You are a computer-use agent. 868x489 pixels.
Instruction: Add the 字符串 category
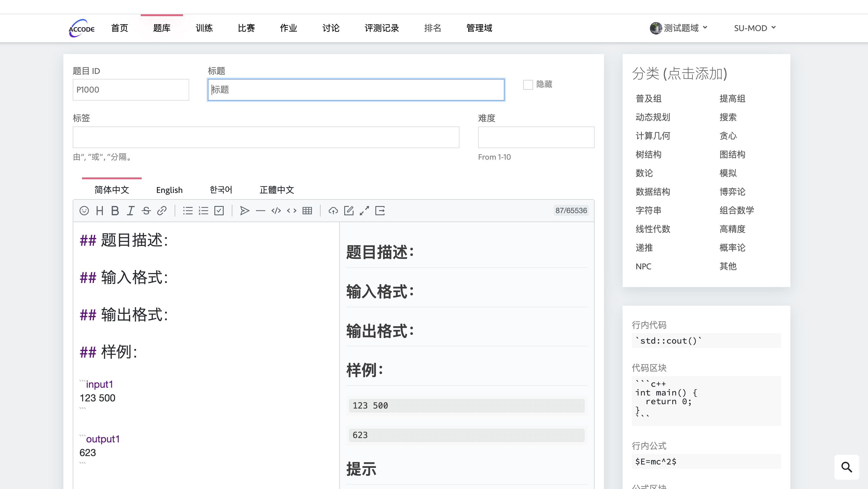pyautogui.click(x=648, y=210)
